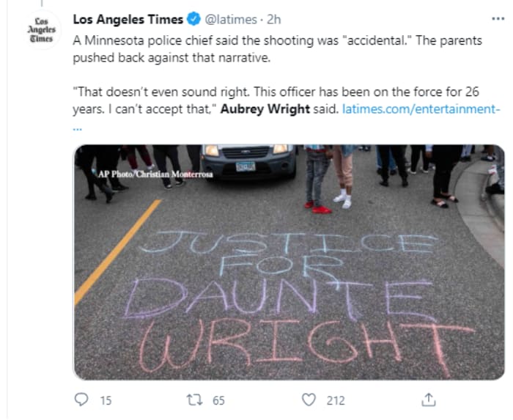Screen dimensions: 513x420
Task: Click the retweet count 65
Action: (218, 400)
